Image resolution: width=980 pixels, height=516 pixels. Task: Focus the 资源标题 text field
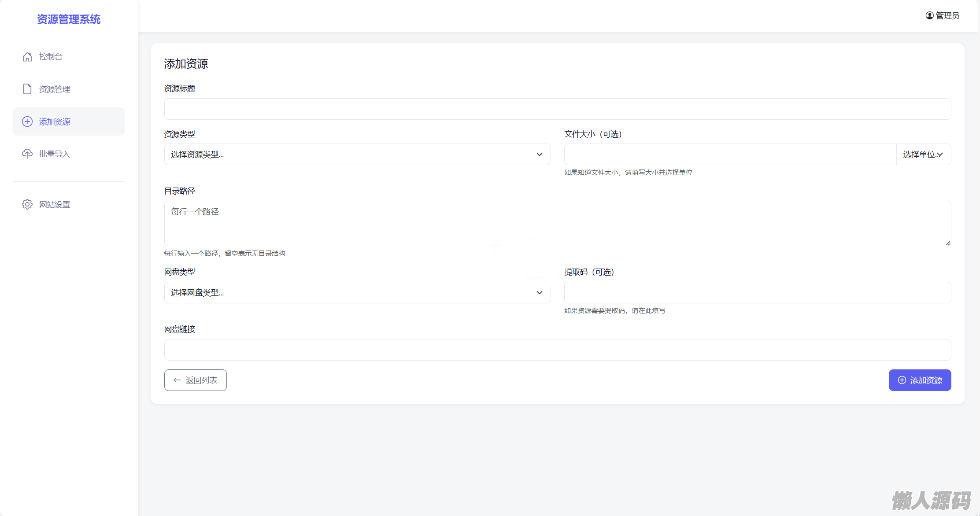tap(557, 109)
